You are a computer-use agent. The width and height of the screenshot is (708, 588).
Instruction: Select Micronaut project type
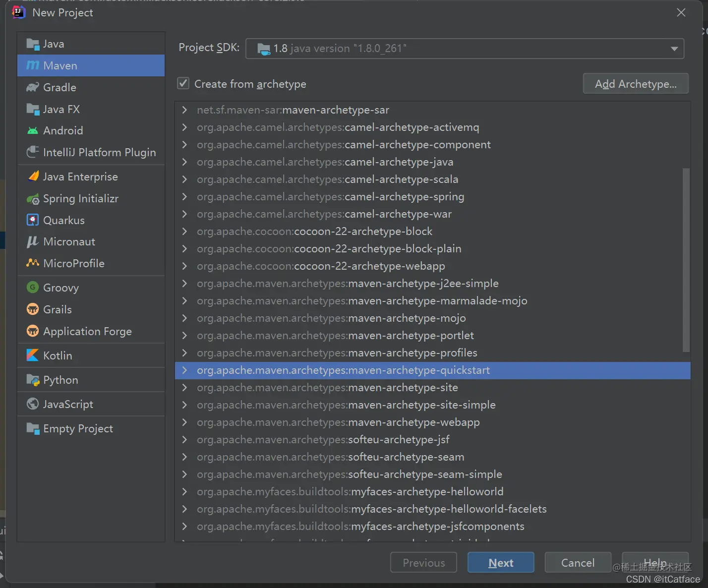91,241
